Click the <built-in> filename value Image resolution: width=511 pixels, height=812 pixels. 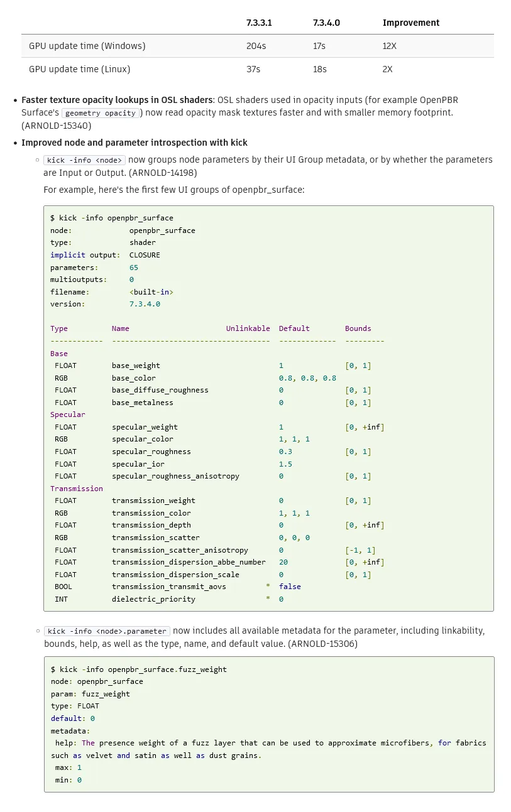pos(151,292)
